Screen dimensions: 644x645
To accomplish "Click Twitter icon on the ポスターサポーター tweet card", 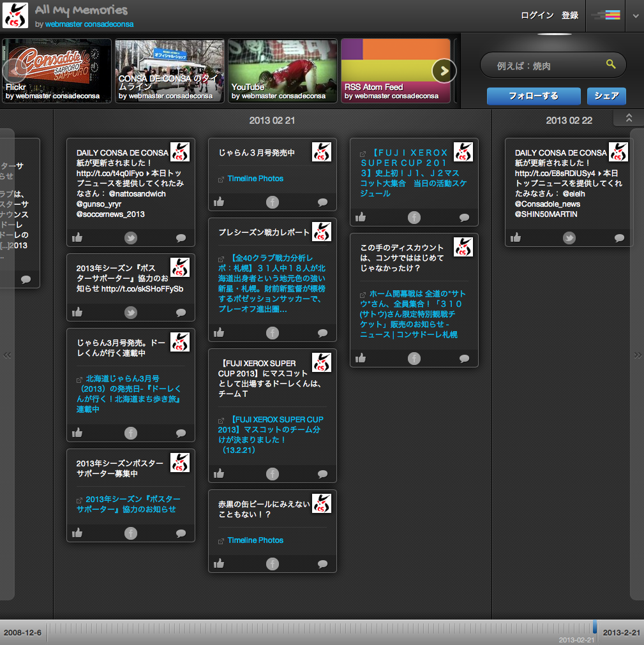I will tap(130, 313).
